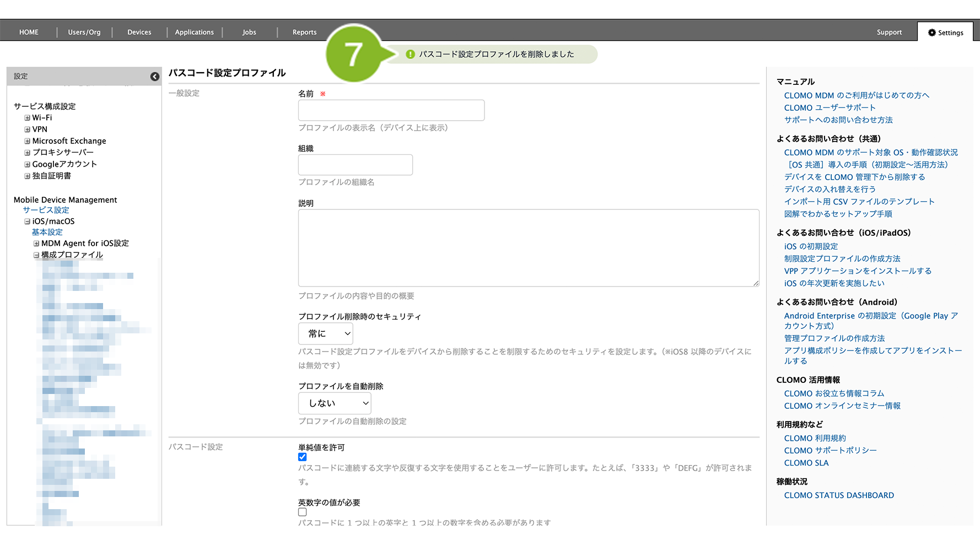The height and width of the screenshot is (551, 980).
Task: Expand Microsoft Exchange tree node
Action: coord(27,141)
